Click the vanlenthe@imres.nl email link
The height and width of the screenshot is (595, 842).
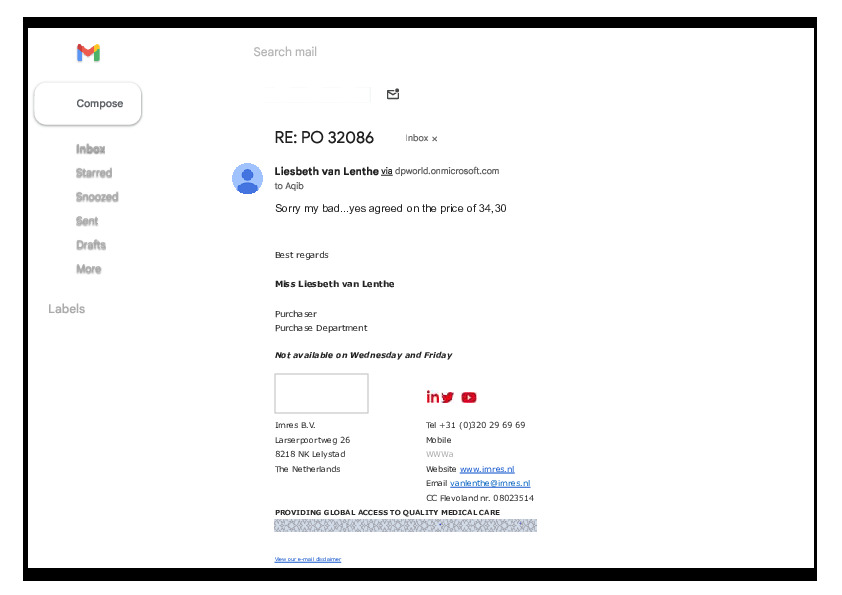coord(490,483)
